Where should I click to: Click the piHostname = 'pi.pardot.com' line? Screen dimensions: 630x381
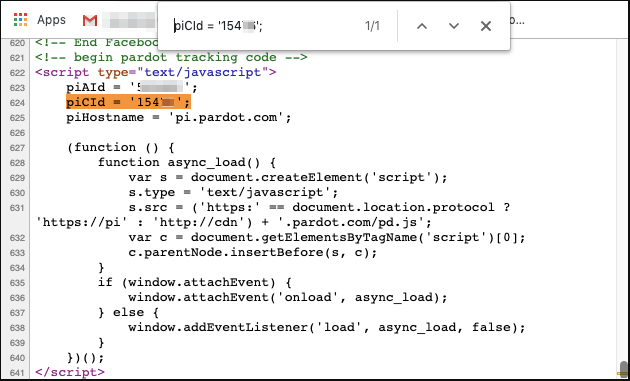[x=179, y=117]
